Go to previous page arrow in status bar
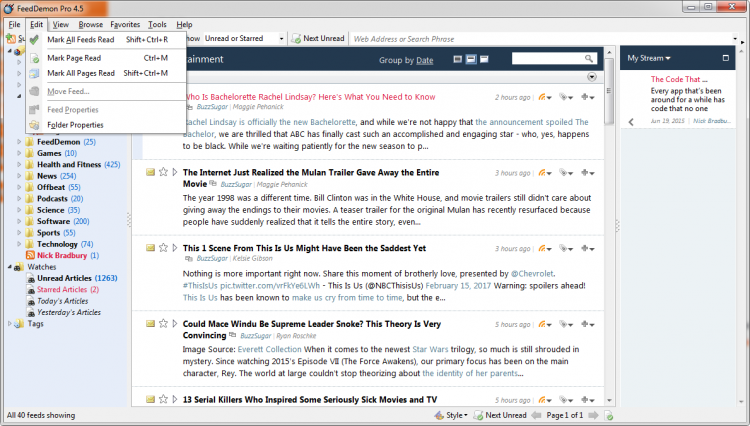Image resolution: width=750 pixels, height=426 pixels. point(536,415)
